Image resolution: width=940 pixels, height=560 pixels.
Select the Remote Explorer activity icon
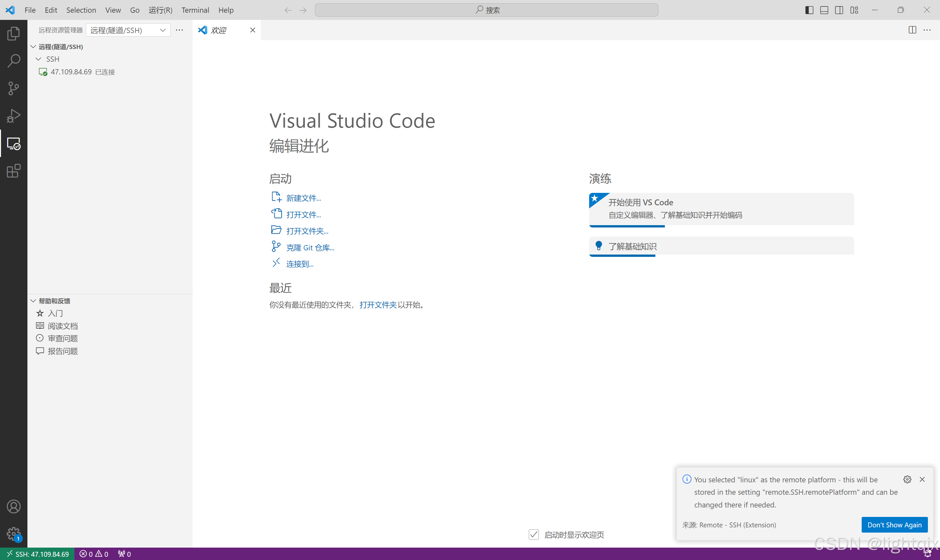[14, 143]
